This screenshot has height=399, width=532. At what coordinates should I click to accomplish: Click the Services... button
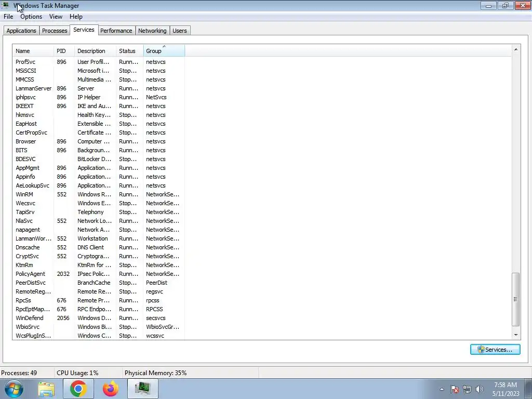pos(495,350)
